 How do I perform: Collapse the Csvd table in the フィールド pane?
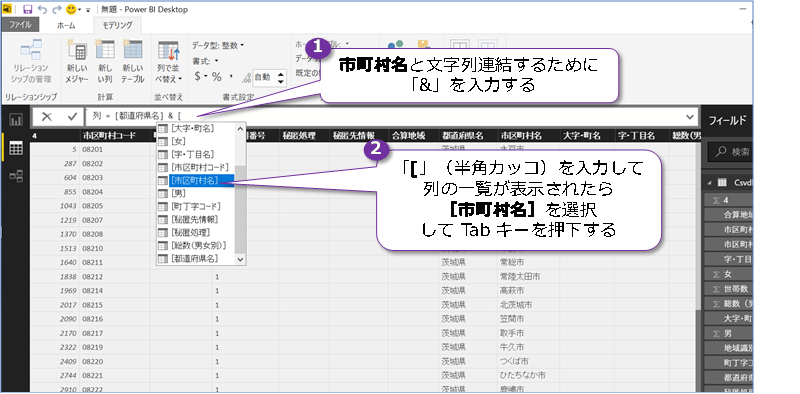710,183
